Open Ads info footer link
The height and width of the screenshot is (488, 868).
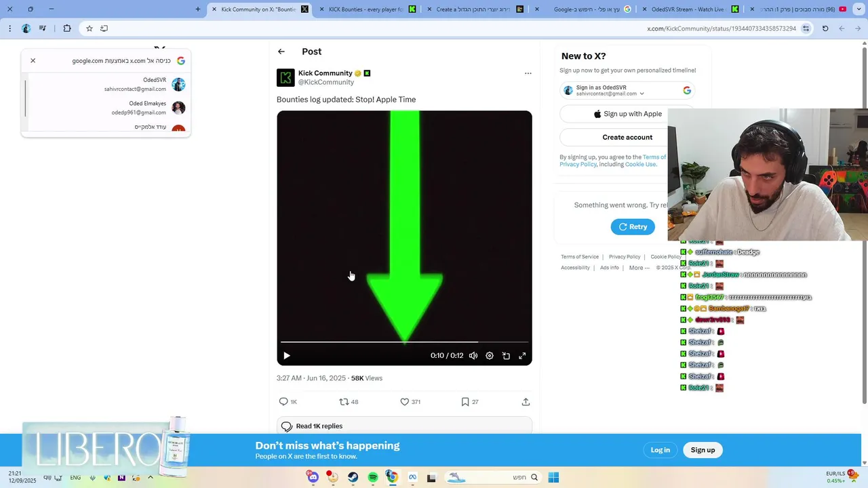coord(610,268)
